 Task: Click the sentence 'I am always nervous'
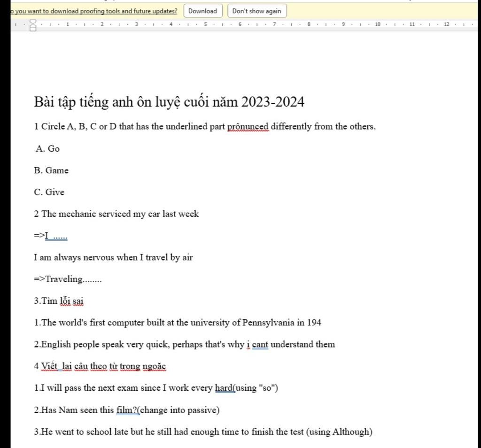pos(113,258)
